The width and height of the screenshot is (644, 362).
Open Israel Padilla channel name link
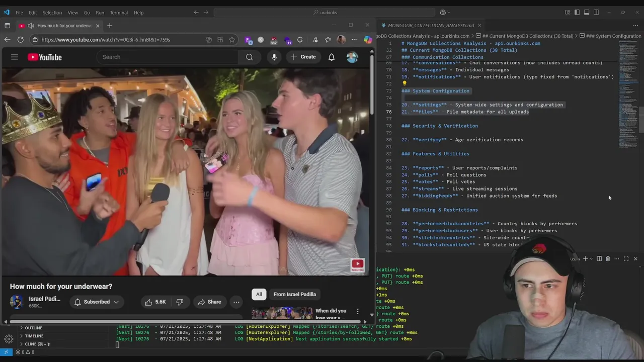point(44,299)
